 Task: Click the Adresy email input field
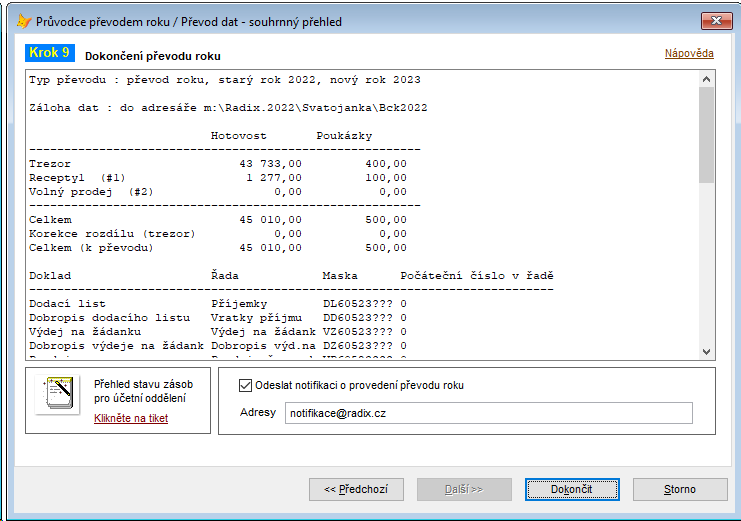pos(487,413)
